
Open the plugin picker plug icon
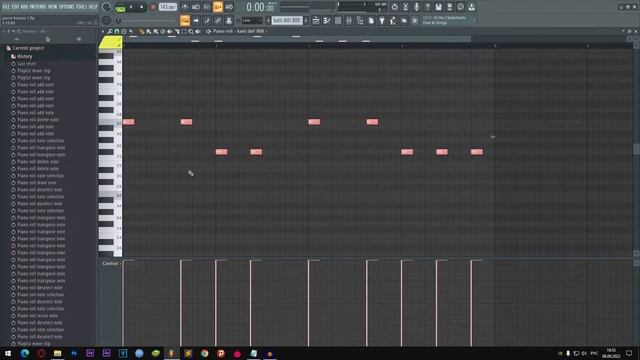point(382,20)
